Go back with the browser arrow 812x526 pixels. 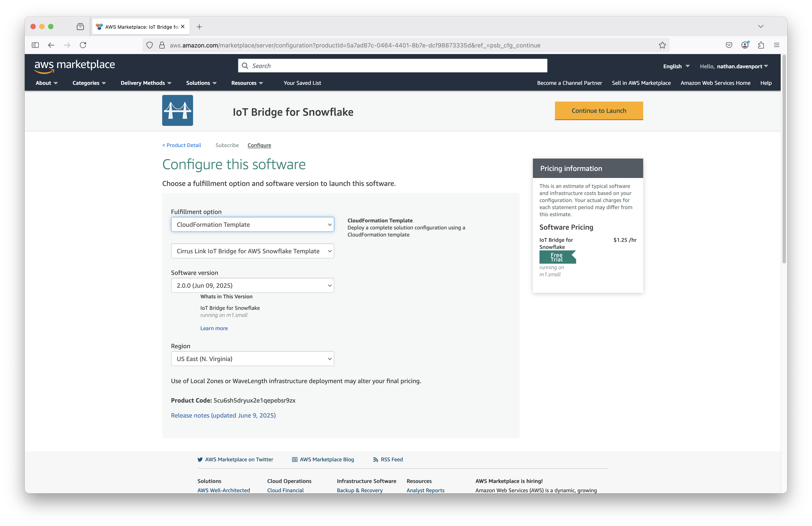[51, 45]
